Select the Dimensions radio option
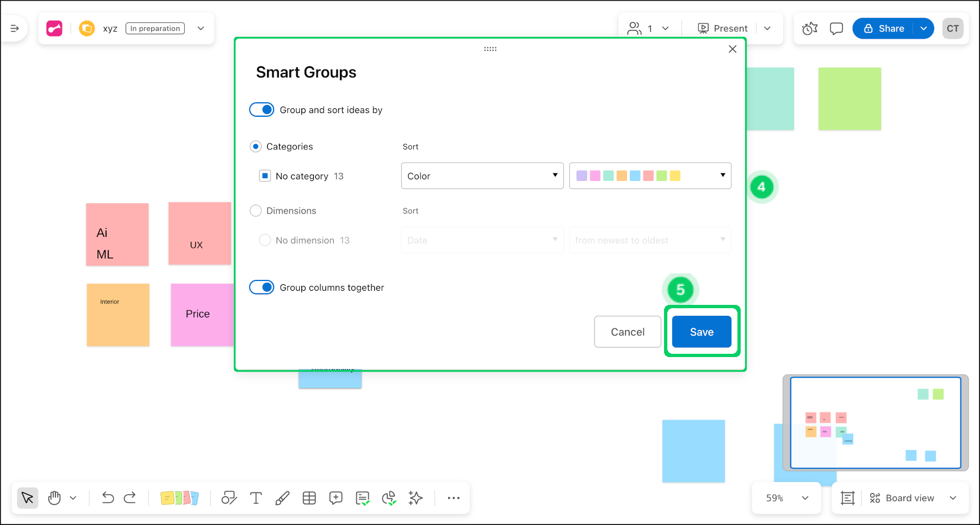 (256, 211)
